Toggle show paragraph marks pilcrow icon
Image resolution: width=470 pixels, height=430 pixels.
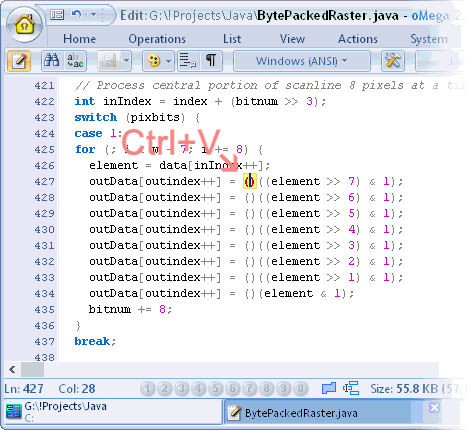[x=211, y=61]
